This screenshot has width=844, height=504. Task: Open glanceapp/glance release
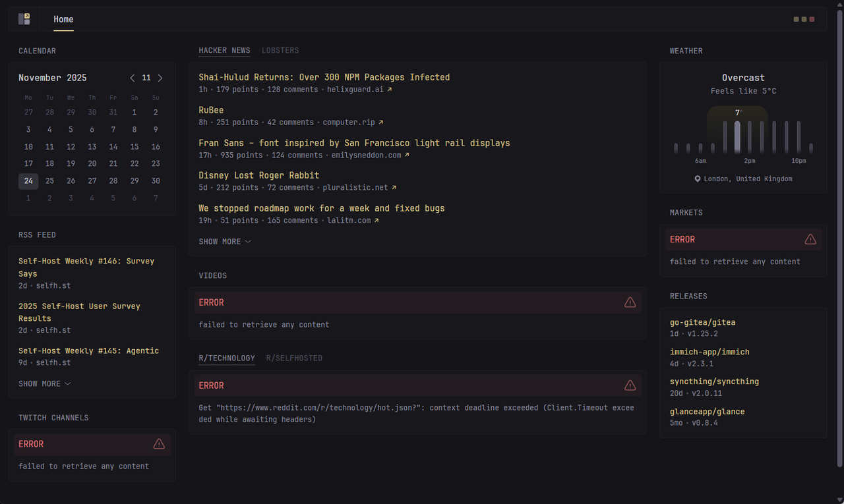point(707,412)
